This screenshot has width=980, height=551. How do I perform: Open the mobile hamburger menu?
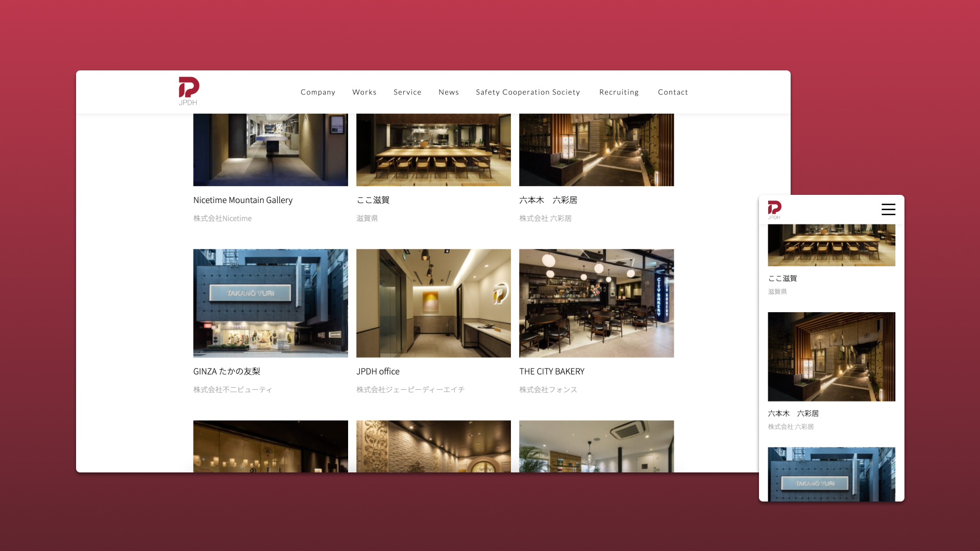pyautogui.click(x=888, y=209)
